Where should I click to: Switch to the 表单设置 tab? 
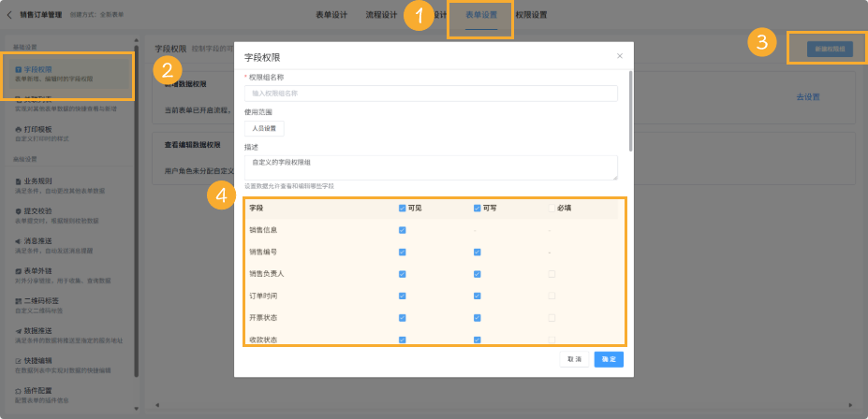pyautogui.click(x=481, y=15)
